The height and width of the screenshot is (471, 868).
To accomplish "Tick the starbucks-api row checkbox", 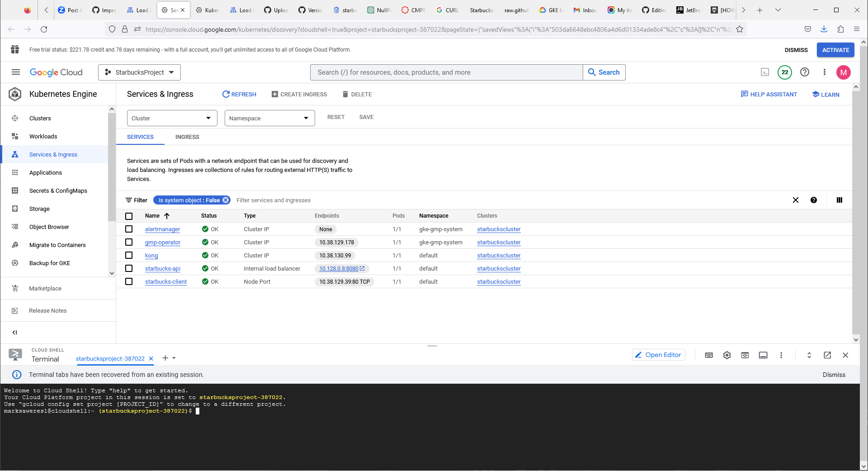I will [x=129, y=268].
